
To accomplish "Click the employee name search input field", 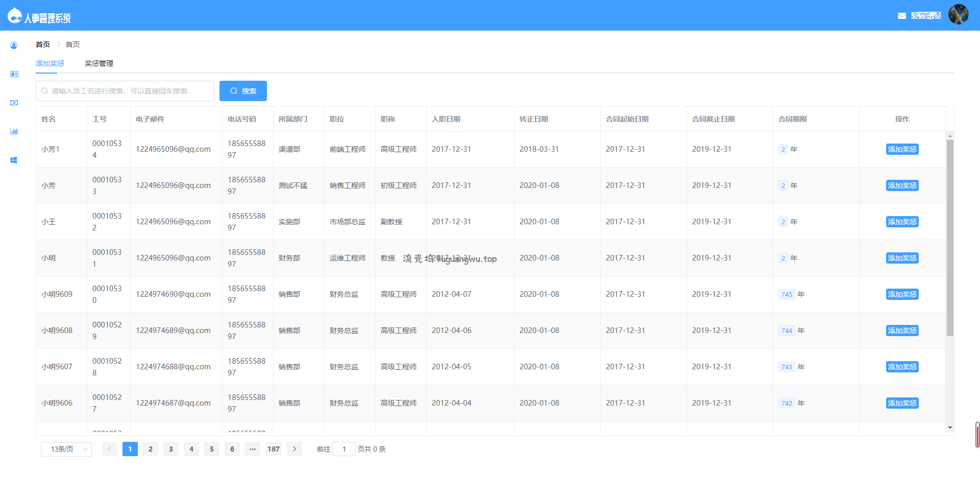I will 125,90.
